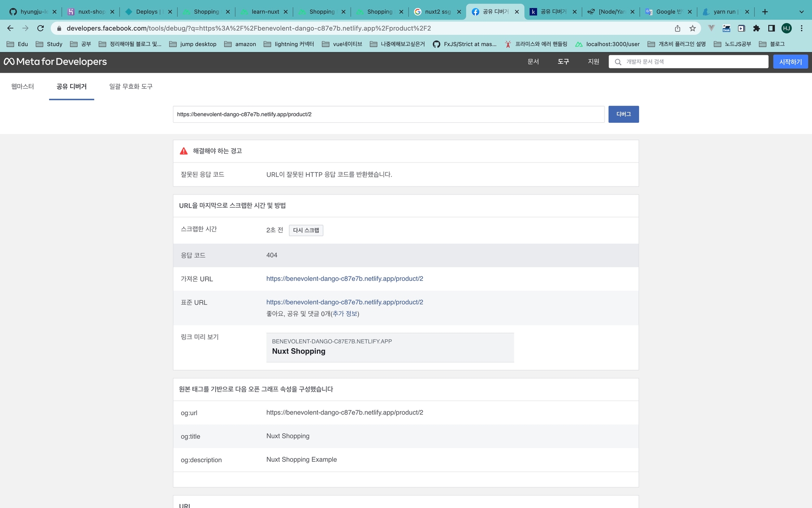Open the extensions puzzle-piece icon
The width and height of the screenshot is (812, 508).
(756, 28)
